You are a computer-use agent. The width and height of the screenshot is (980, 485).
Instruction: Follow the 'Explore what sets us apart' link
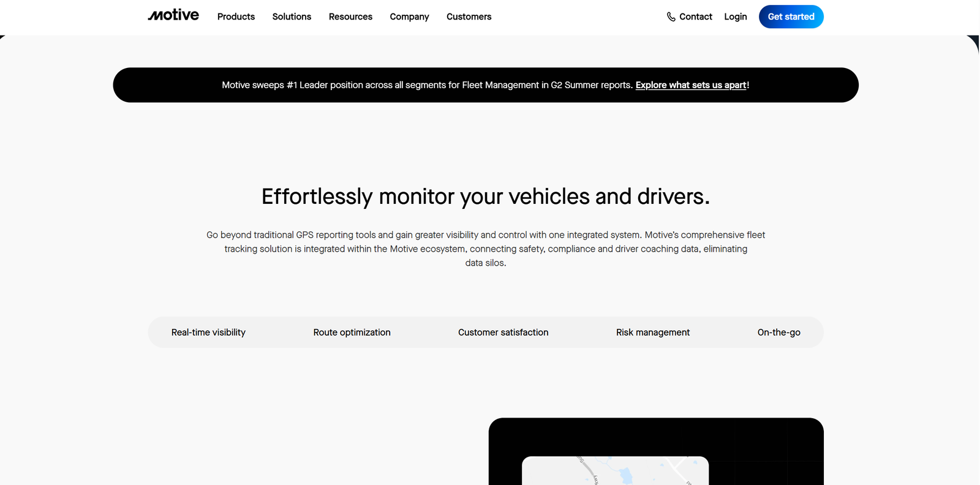coord(691,85)
